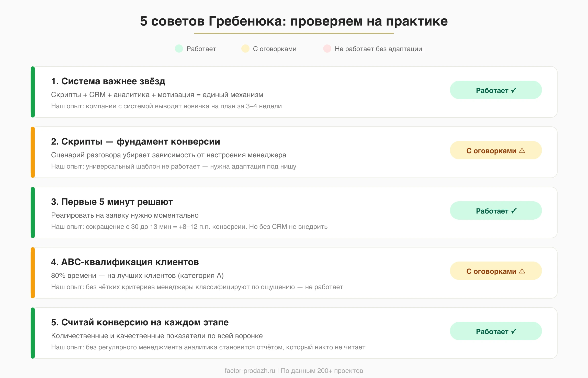Click 'Работает ✓' badge for Система важнее звёзд
Screen dimensions: 588x378
pos(495,90)
